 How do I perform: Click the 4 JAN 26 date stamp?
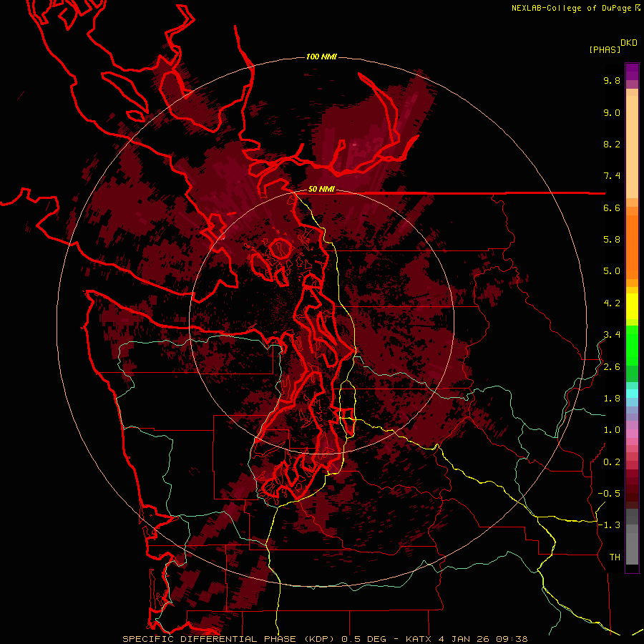(465, 639)
